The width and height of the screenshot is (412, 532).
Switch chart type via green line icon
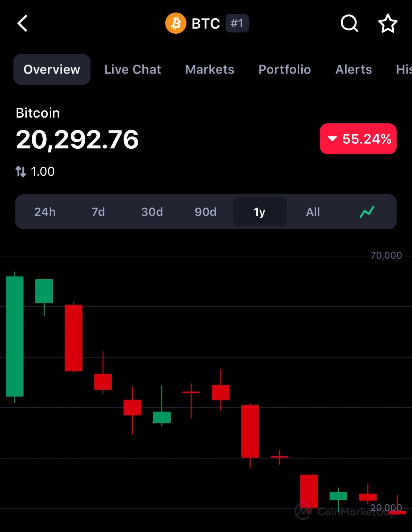367,212
